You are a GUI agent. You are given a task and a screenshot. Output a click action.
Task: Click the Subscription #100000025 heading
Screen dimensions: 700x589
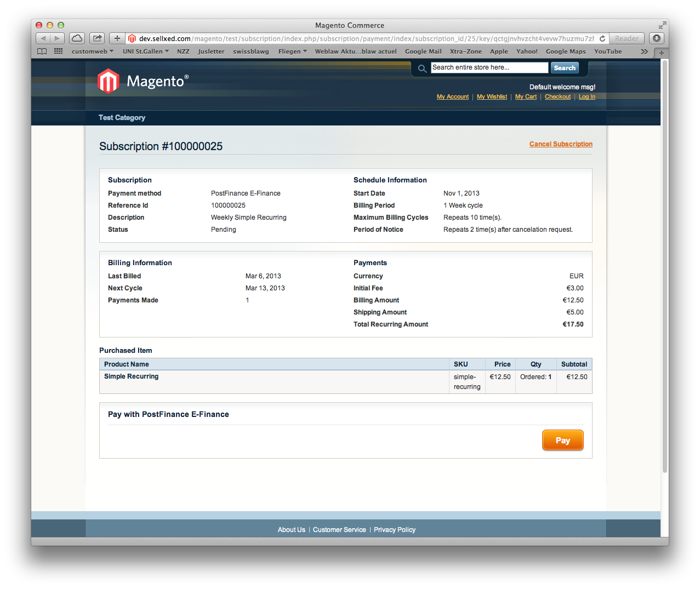[161, 146]
